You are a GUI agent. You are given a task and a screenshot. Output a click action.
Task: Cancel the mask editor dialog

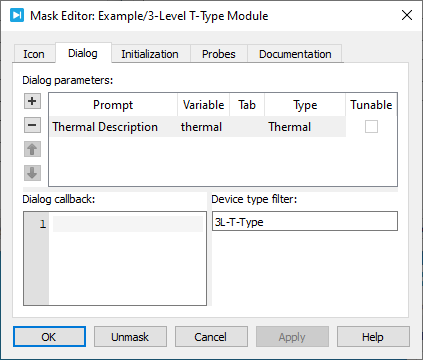click(x=211, y=337)
